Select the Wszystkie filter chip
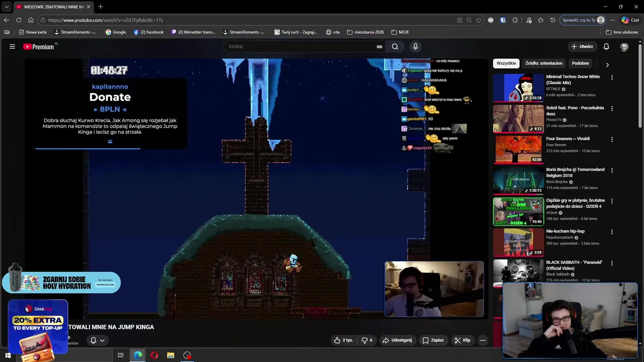The image size is (644, 362). [506, 63]
